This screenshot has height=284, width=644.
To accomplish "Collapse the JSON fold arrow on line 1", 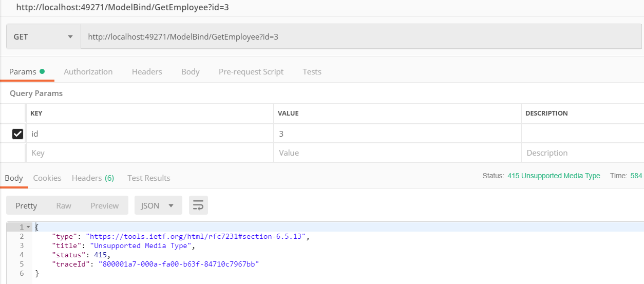I will point(28,227).
